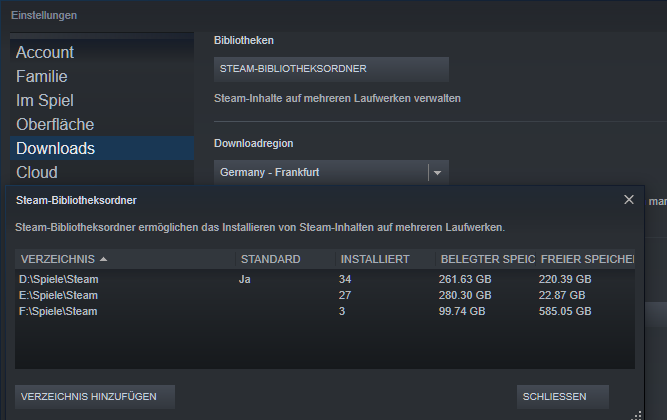Close the Steam-Bibliotheksordner dialog with the X
667x420 pixels.
(629, 200)
